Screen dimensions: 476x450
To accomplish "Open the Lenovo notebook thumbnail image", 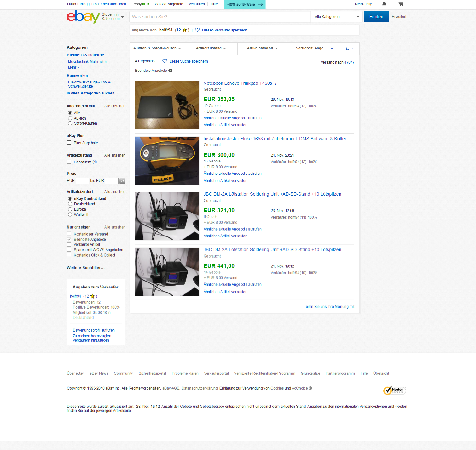I will tap(167, 105).
